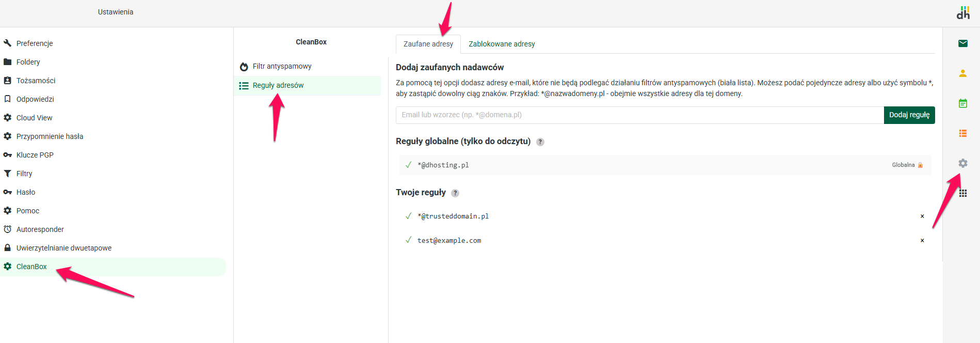The width and height of the screenshot is (980, 343).
Task: Open the apps grid icon in right sidebar
Action: pos(962,193)
